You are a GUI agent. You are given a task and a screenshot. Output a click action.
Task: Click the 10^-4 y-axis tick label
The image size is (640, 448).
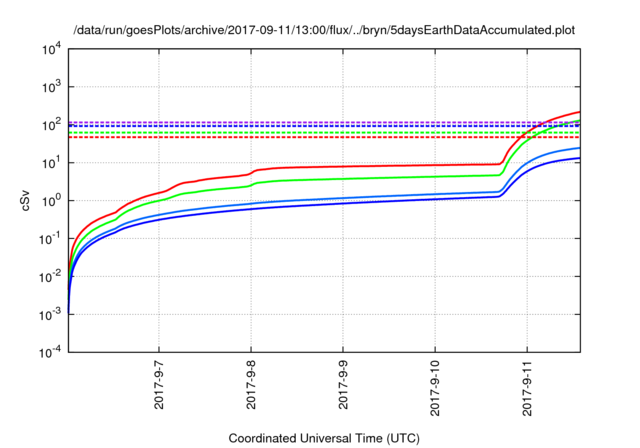(50, 353)
